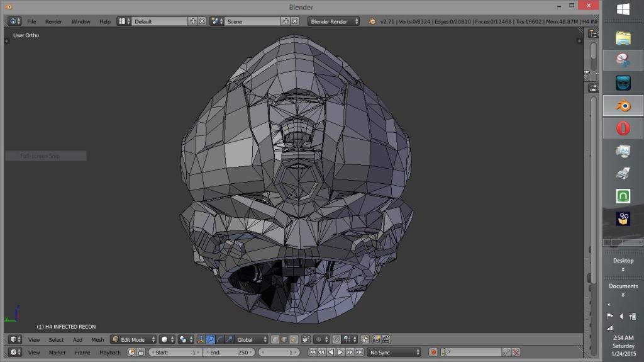Open the Frame menu
Image resolution: width=644 pixels, height=362 pixels.
82,352
